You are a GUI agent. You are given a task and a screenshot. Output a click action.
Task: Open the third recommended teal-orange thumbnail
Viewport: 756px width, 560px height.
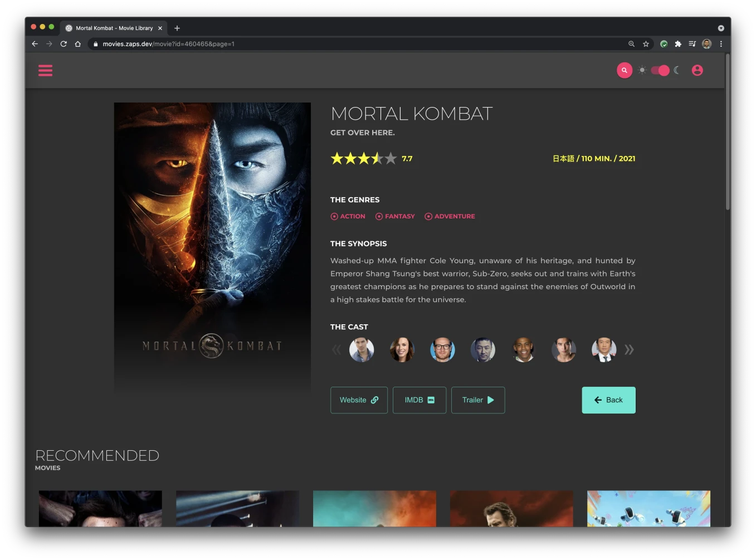point(374,509)
